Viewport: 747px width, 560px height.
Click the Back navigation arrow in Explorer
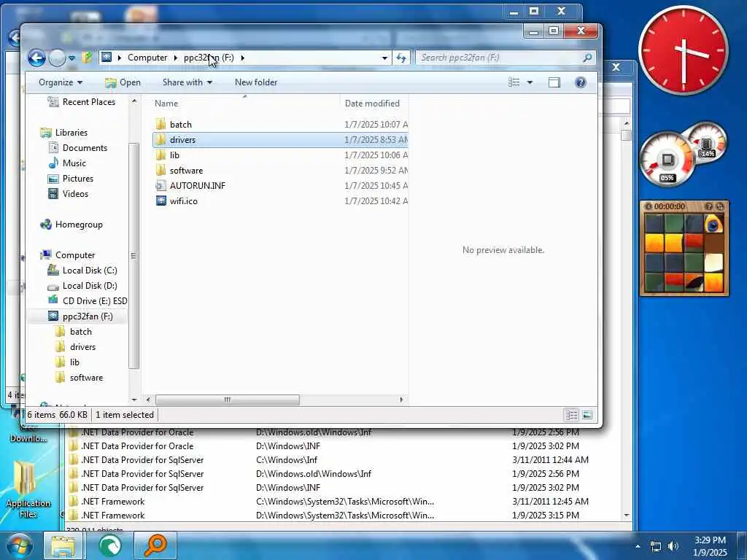coord(36,58)
